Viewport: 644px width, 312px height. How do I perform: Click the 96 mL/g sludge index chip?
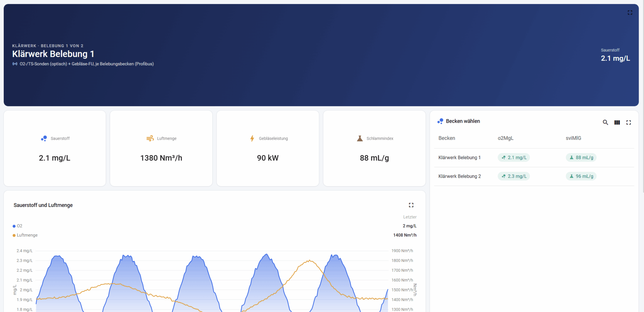pyautogui.click(x=581, y=176)
